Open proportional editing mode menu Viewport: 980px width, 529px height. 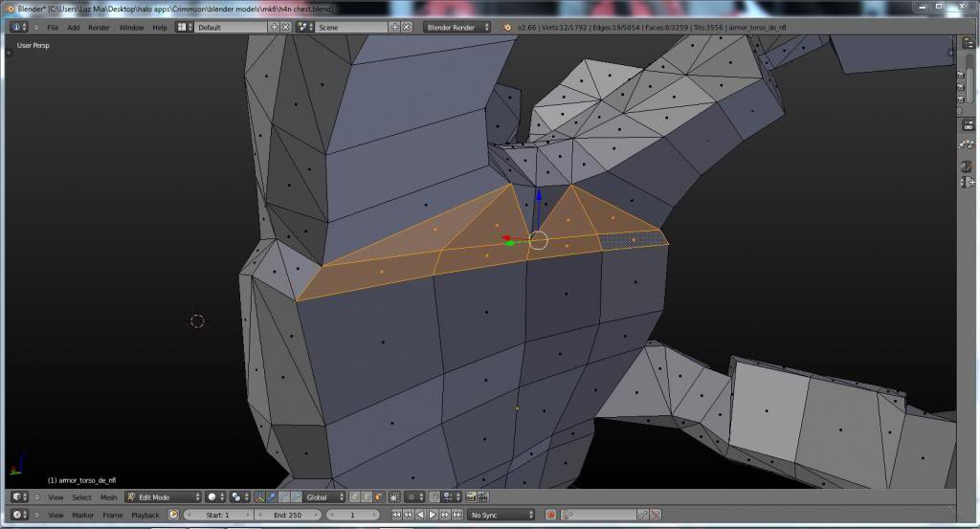(x=413, y=497)
